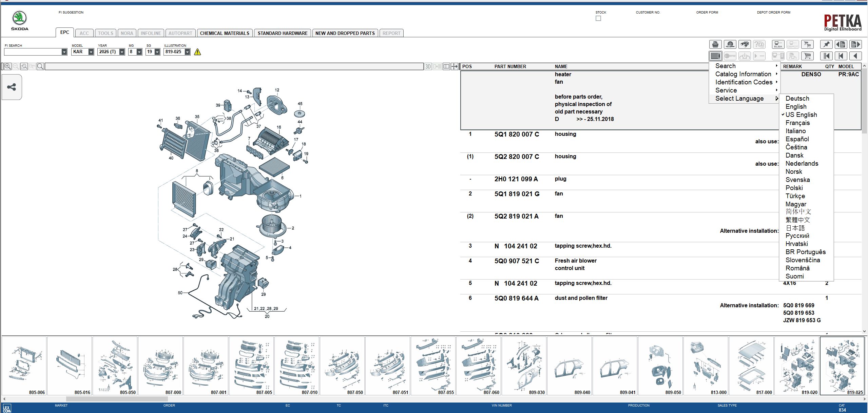Zoom into the illustration with the magnifier plus tool
The height and width of the screenshot is (413, 868).
point(7,66)
